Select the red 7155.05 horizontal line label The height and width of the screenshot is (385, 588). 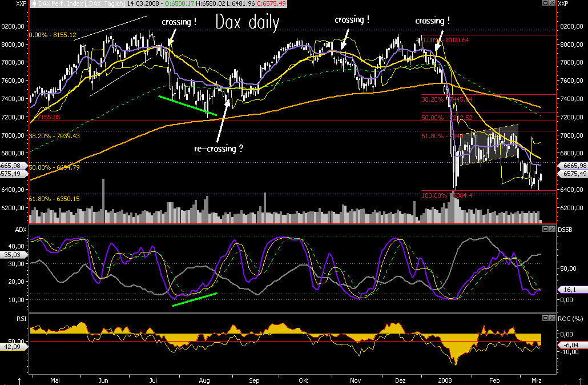[x=49, y=117]
